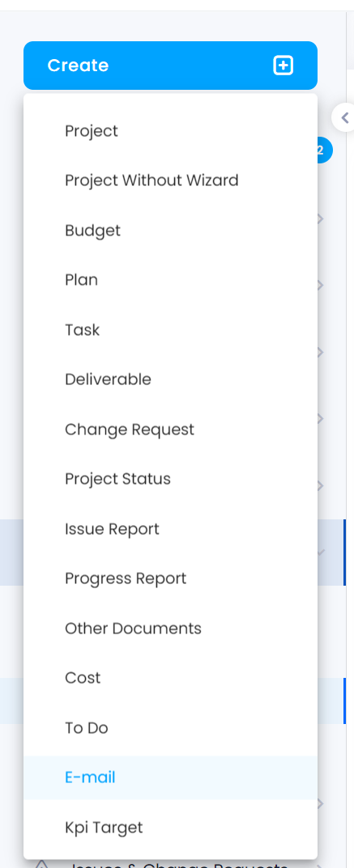This screenshot has width=354, height=868.
Task: Select Issue Report from the list
Action: [170, 529]
